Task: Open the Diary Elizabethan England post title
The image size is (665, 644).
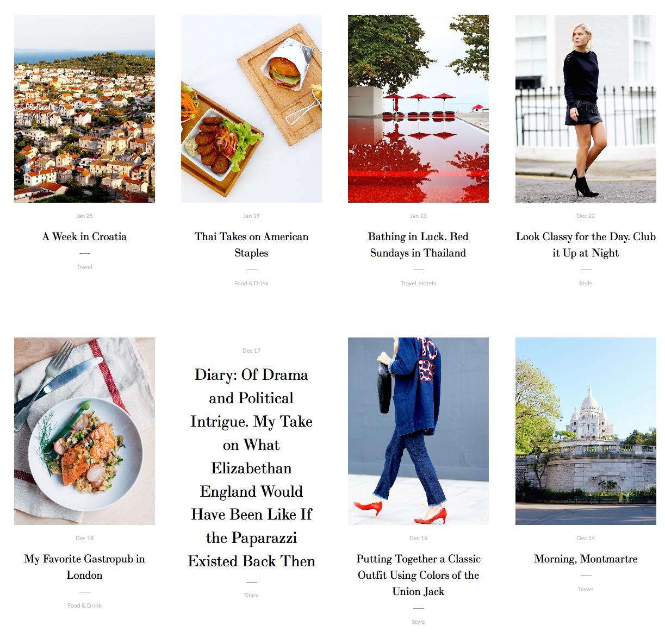Action: pyautogui.click(x=251, y=468)
